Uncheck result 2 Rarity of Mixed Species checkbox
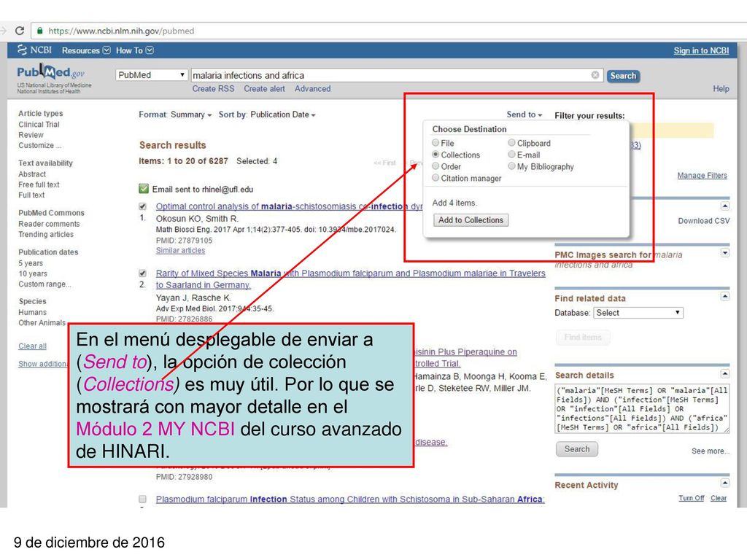The height and width of the screenshot is (560, 747). [142, 273]
